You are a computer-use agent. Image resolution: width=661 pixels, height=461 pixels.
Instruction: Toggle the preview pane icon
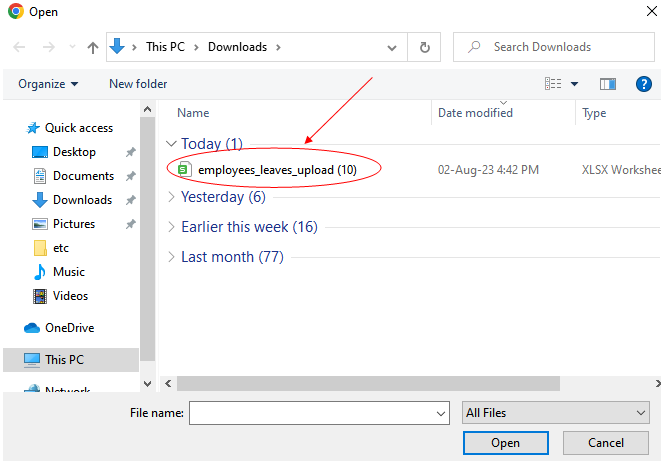coord(608,84)
